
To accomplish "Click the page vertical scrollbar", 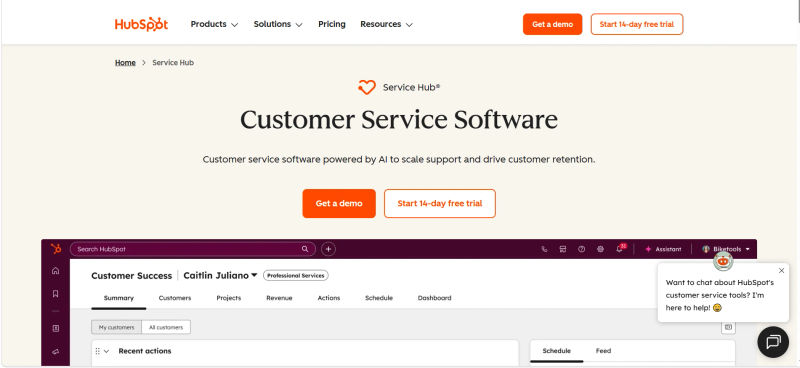I will (x=798, y=11).
